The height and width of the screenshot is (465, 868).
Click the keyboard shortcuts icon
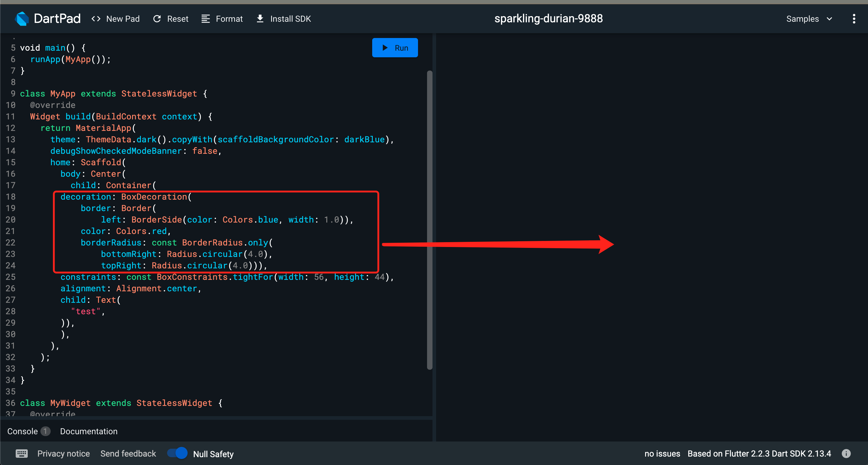(22, 454)
